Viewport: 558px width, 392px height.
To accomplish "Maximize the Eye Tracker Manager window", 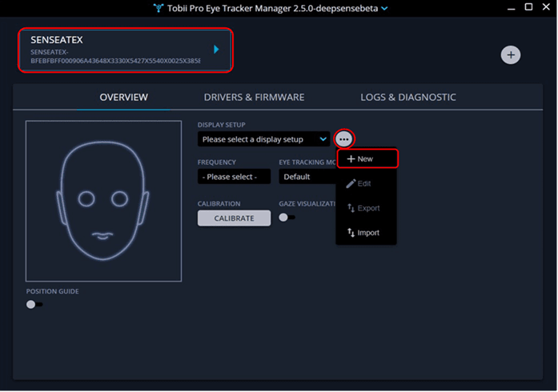I will click(x=528, y=6).
